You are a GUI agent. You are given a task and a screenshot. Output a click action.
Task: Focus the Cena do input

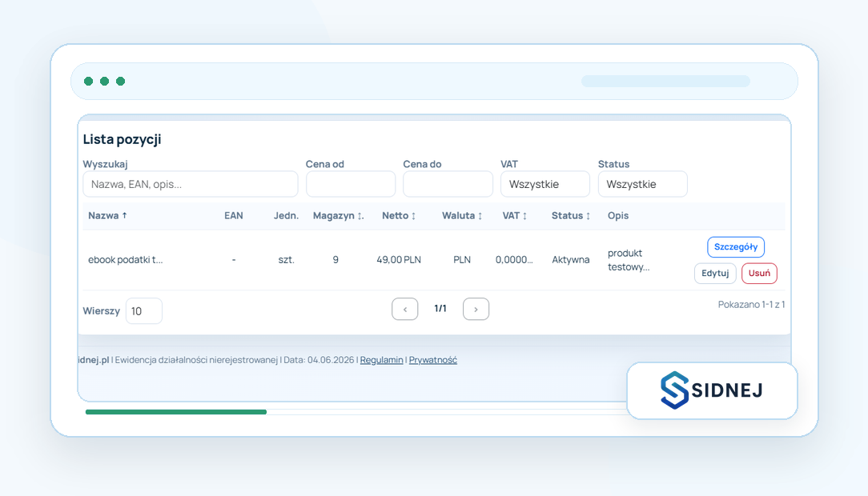point(448,184)
